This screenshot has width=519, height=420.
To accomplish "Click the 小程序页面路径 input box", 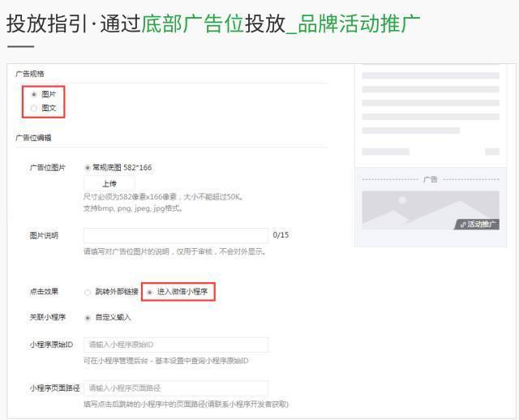I will (x=175, y=388).
